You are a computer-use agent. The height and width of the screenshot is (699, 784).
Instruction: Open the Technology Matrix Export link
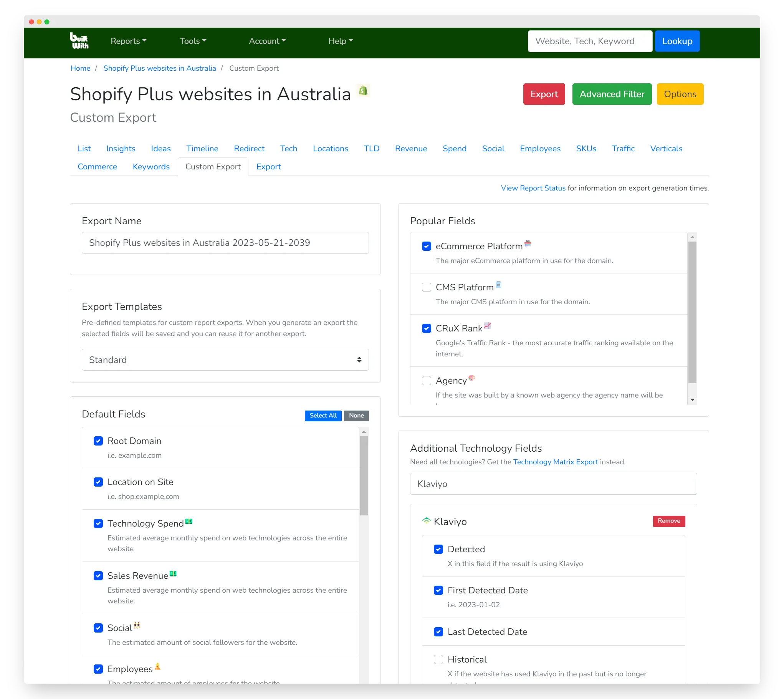pos(555,462)
